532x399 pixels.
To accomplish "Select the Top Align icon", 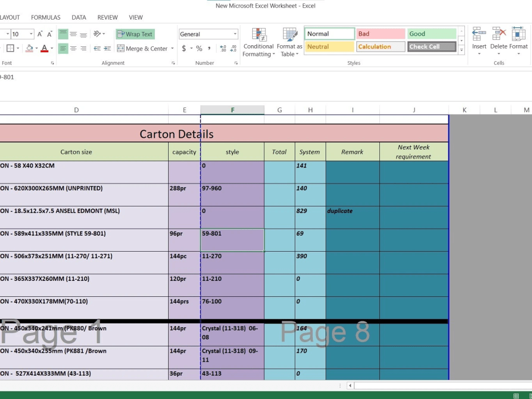I will (63, 34).
